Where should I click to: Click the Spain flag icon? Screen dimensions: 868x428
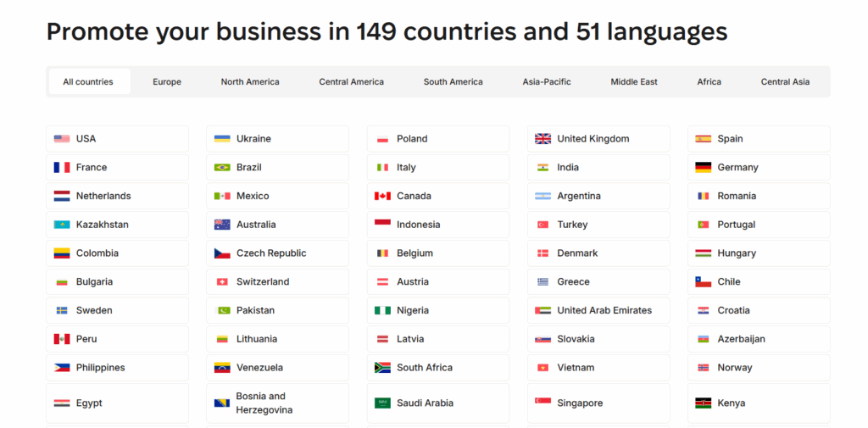pyautogui.click(x=703, y=139)
